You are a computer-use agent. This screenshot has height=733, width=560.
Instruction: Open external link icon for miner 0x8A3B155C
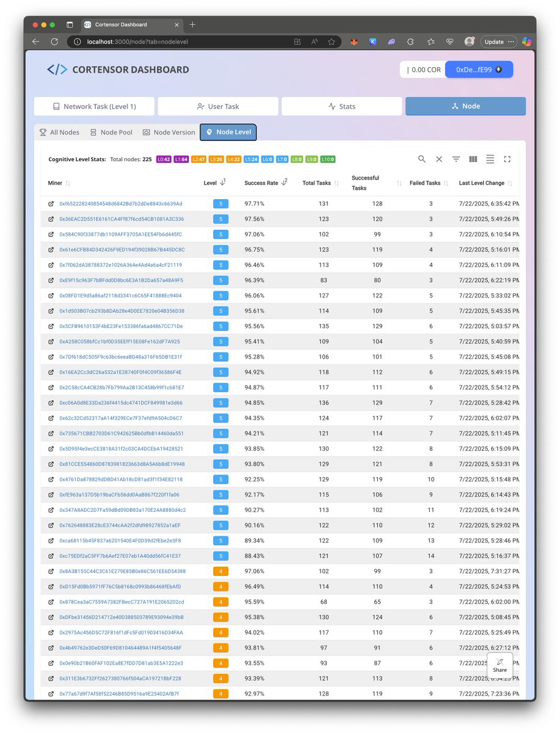tap(51, 571)
